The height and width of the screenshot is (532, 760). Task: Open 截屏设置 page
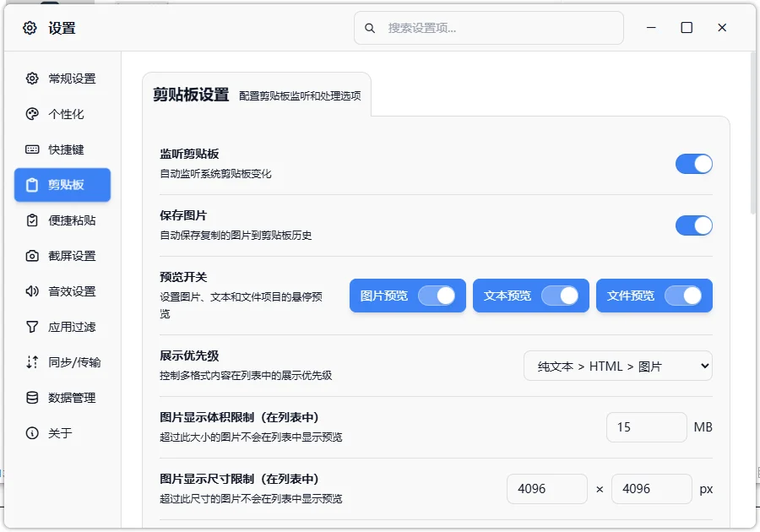tap(62, 256)
